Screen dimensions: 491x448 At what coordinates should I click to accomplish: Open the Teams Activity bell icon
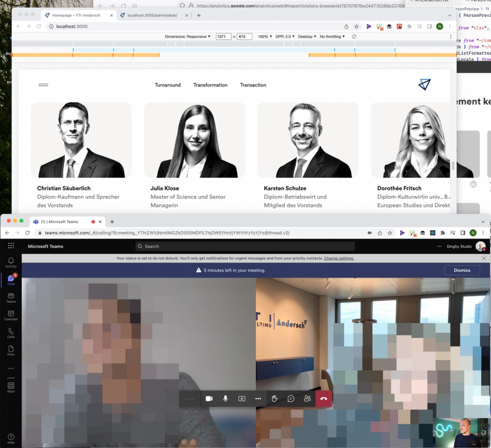[11, 262]
